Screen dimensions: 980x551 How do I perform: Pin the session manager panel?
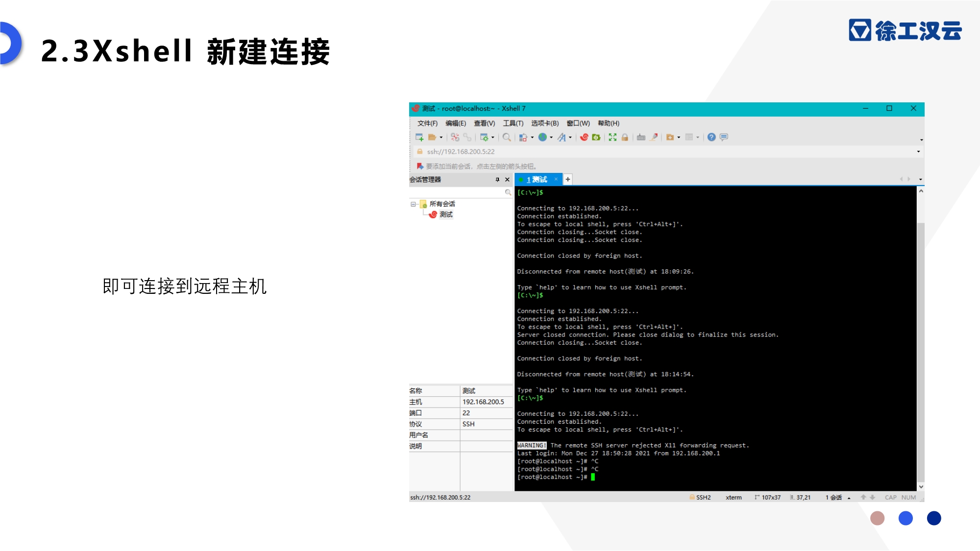click(x=497, y=180)
